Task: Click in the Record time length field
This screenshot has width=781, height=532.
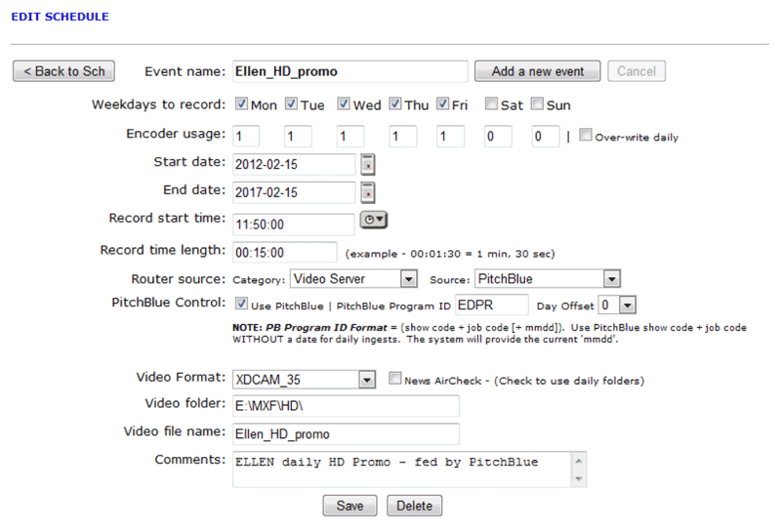Action: (x=285, y=253)
